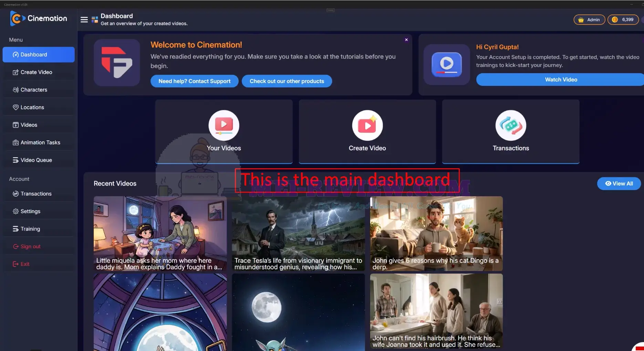Click the coin icon beside 6,399
This screenshot has height=351, width=644.
[x=615, y=20]
